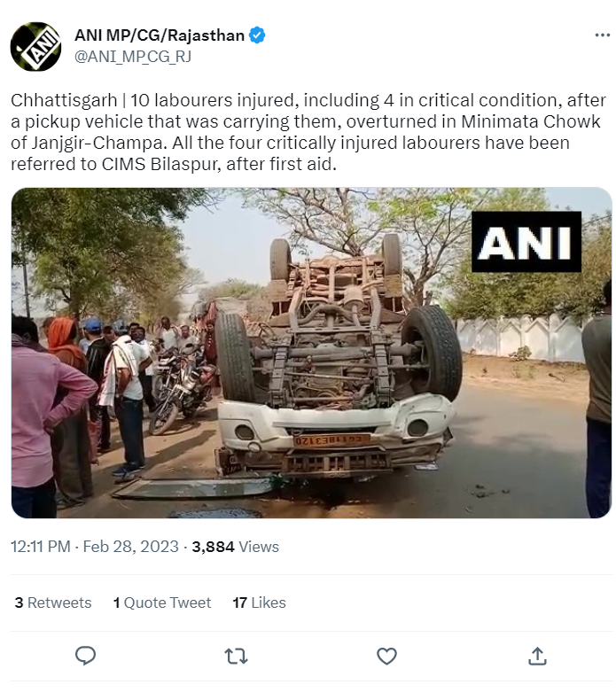Open the 12:11 PM timestamp link
This screenshot has height=692, width=616.
(x=41, y=547)
